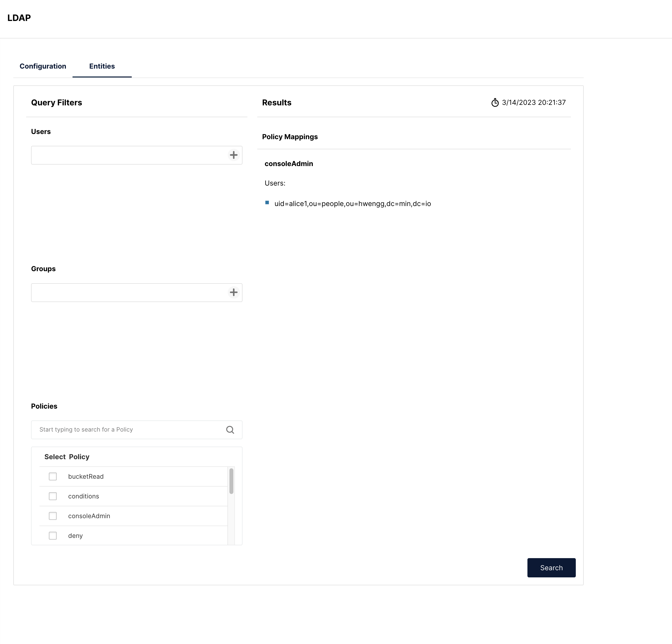Click the 3/14/2023 20:21:37 timestamp
The width and height of the screenshot is (672, 644).
click(x=534, y=103)
